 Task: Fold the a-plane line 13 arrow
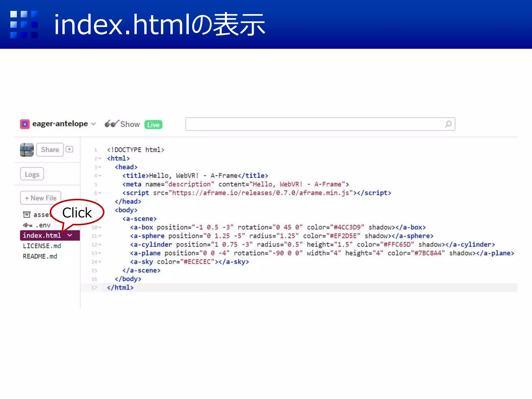[100, 253]
